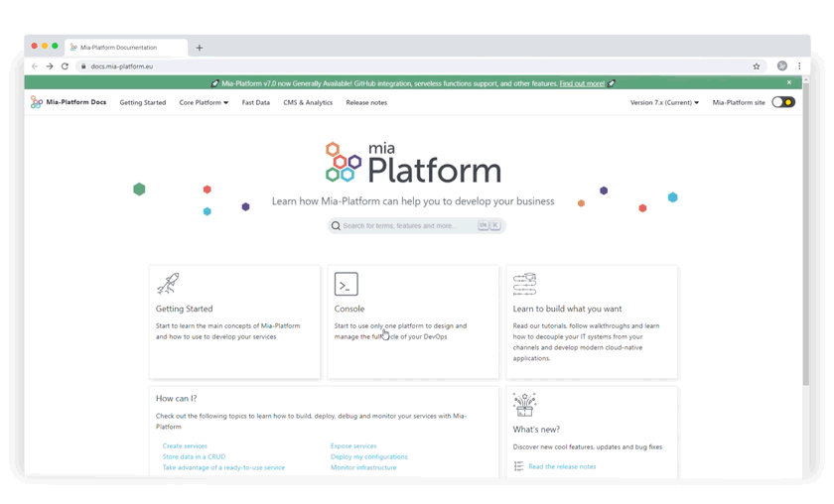Open CMS & Analytics nav item
The width and height of the screenshot is (834, 504).
pos(308,102)
